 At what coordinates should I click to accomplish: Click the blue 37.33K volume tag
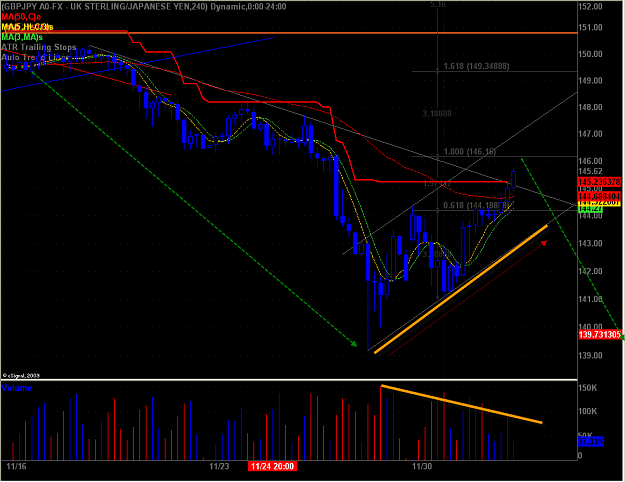click(x=591, y=441)
